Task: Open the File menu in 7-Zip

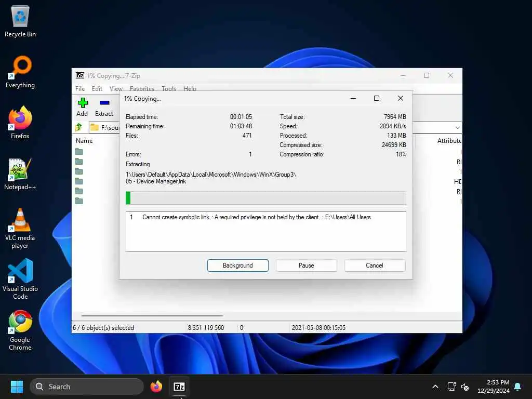Action: (80, 88)
